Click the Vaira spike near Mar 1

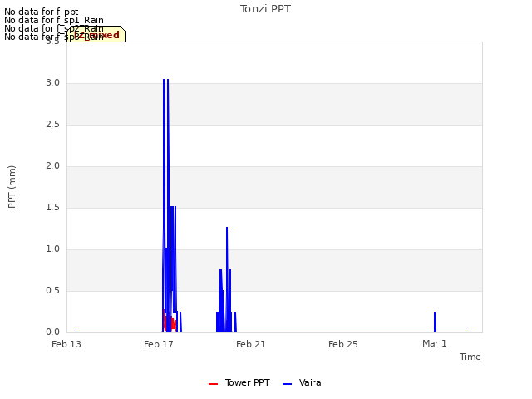pyautogui.click(x=435, y=322)
